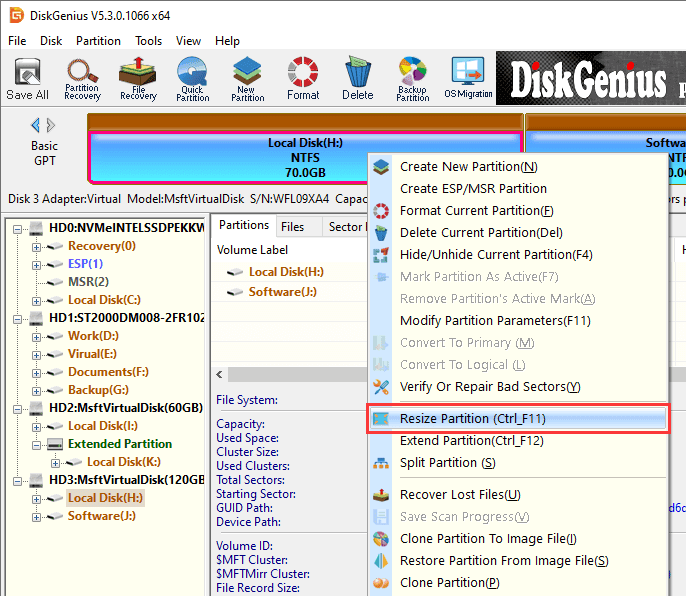The height and width of the screenshot is (596, 686).
Task: Select the New Partition toolbar icon
Action: [248, 78]
